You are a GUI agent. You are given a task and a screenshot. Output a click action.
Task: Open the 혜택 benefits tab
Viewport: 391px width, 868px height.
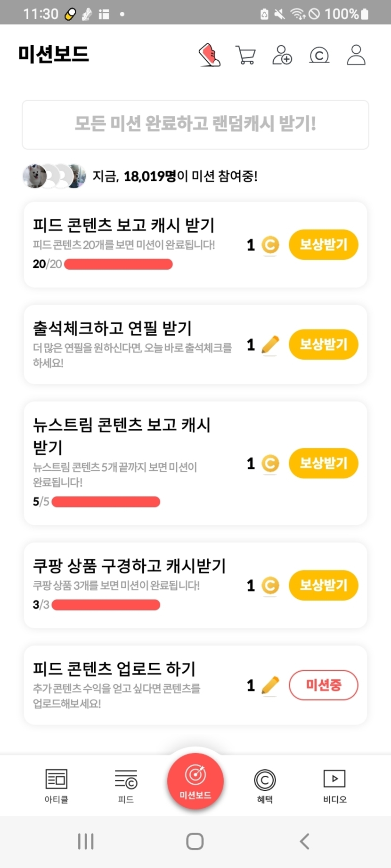[x=265, y=786]
